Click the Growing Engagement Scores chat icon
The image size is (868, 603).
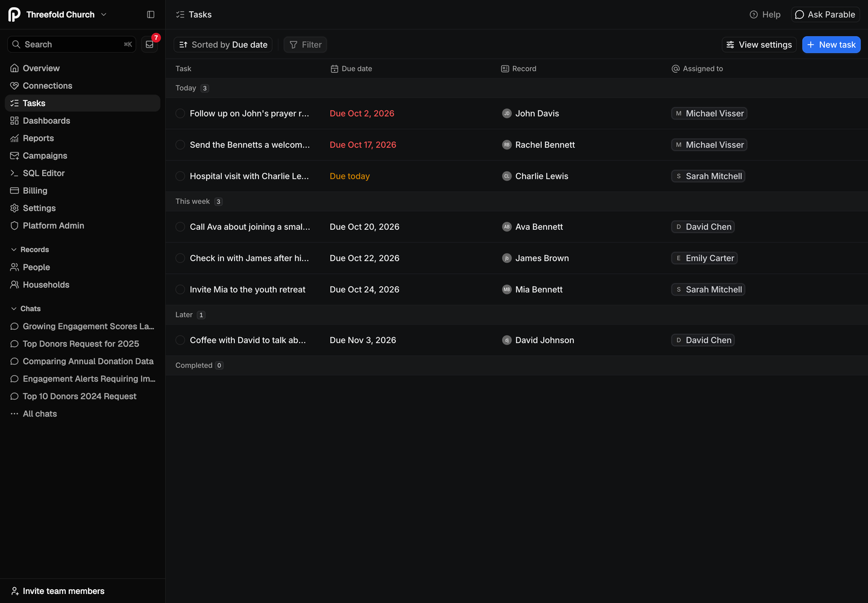(x=14, y=326)
